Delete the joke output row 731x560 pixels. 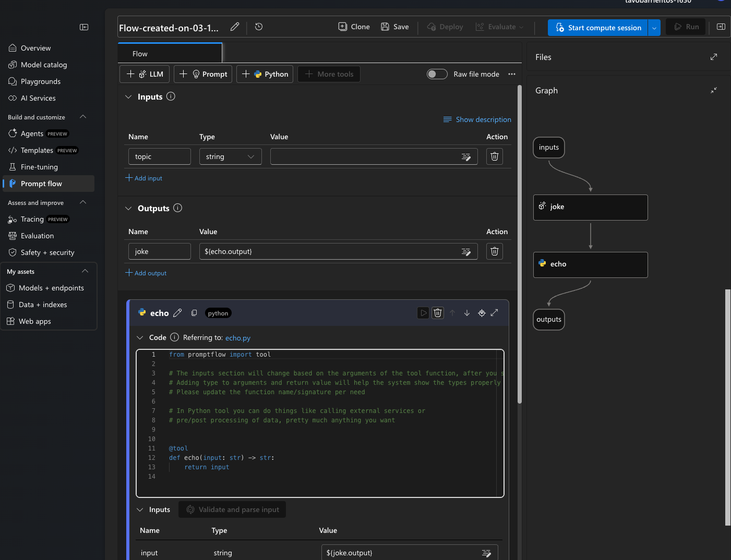tap(495, 251)
